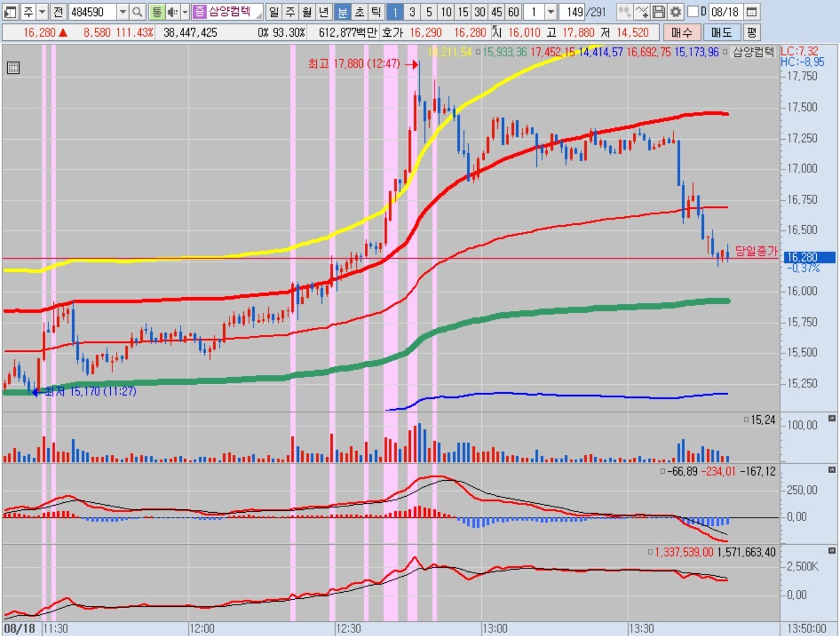Image resolution: width=840 pixels, height=636 pixels.
Task: Click the MACD legend marker beside -66.89
Action: (x=663, y=471)
